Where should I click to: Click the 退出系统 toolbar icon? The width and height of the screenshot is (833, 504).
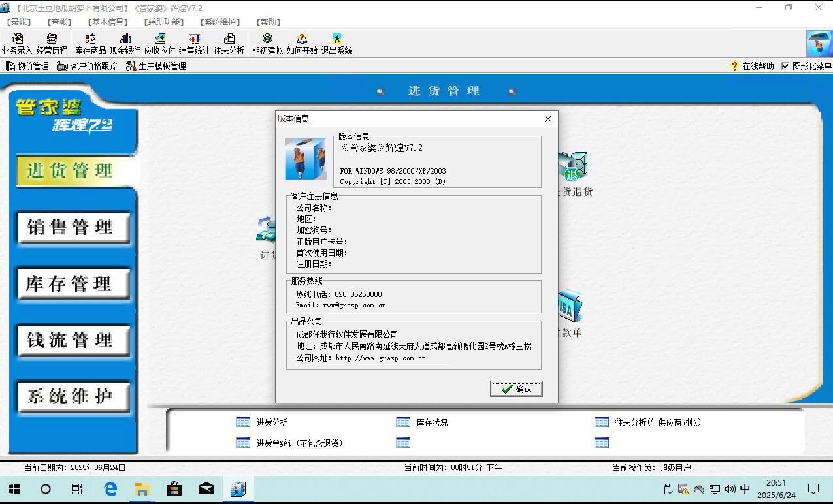click(336, 44)
